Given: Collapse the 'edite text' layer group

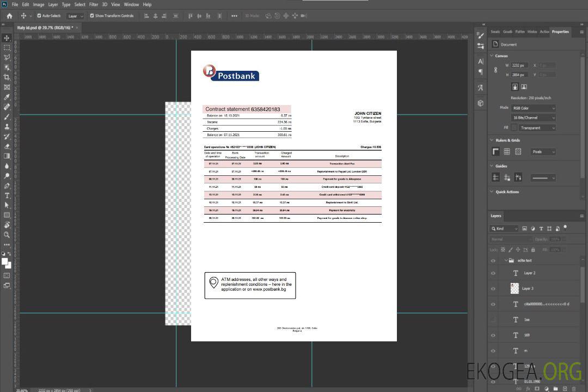Looking at the screenshot, I should 506,260.
